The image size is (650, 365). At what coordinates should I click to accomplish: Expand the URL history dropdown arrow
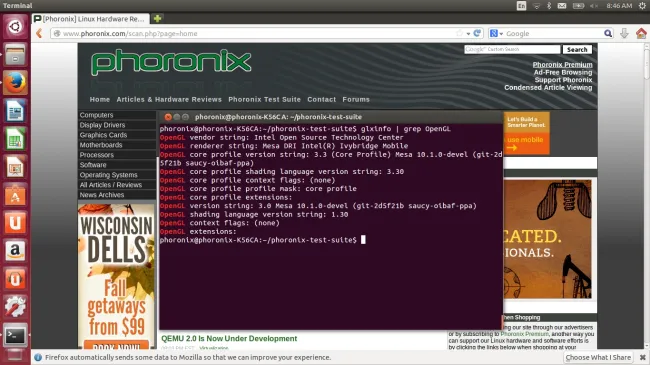[x=468, y=34]
